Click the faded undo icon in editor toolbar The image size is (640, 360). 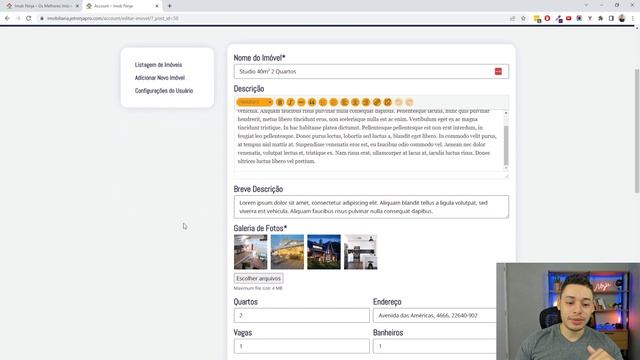coord(399,102)
